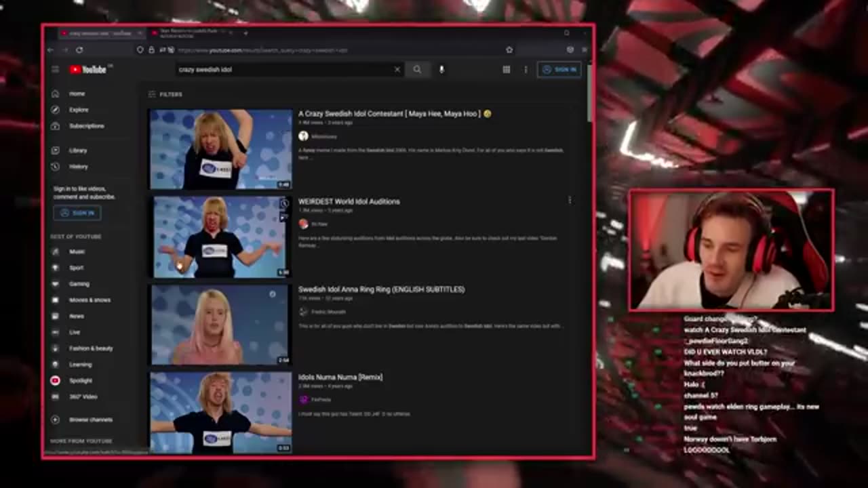Switch to the second browser tab

[x=193, y=33]
